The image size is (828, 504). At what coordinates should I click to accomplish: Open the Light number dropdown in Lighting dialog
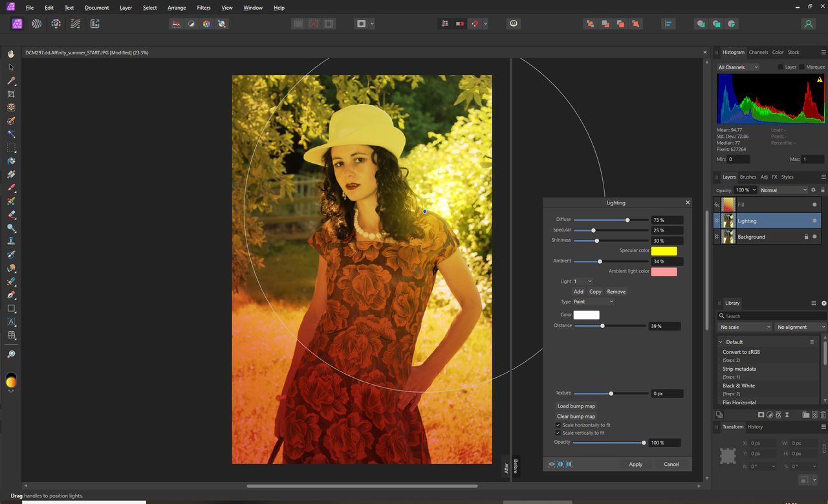[584, 281]
